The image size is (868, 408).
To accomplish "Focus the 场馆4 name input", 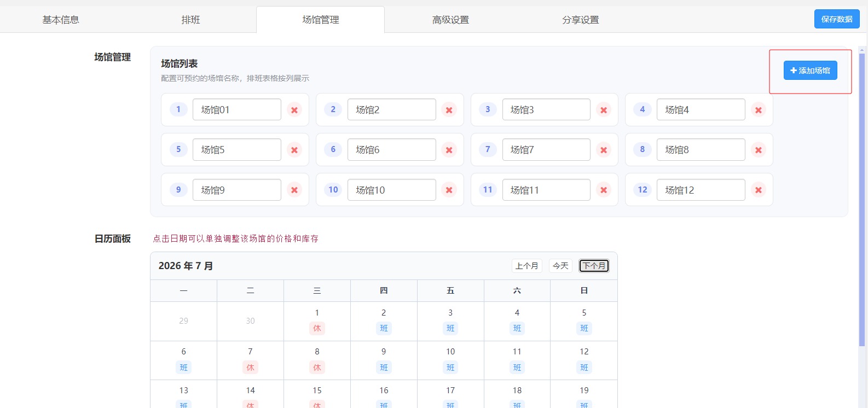I will point(701,109).
